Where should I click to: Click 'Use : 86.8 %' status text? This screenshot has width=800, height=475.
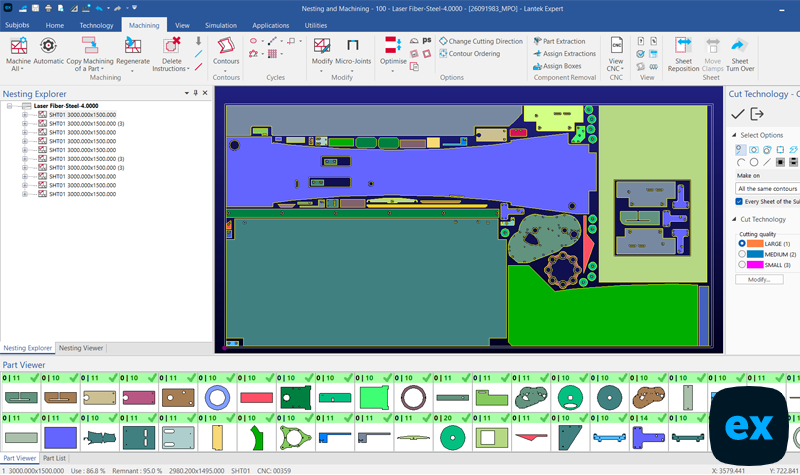pos(88,470)
